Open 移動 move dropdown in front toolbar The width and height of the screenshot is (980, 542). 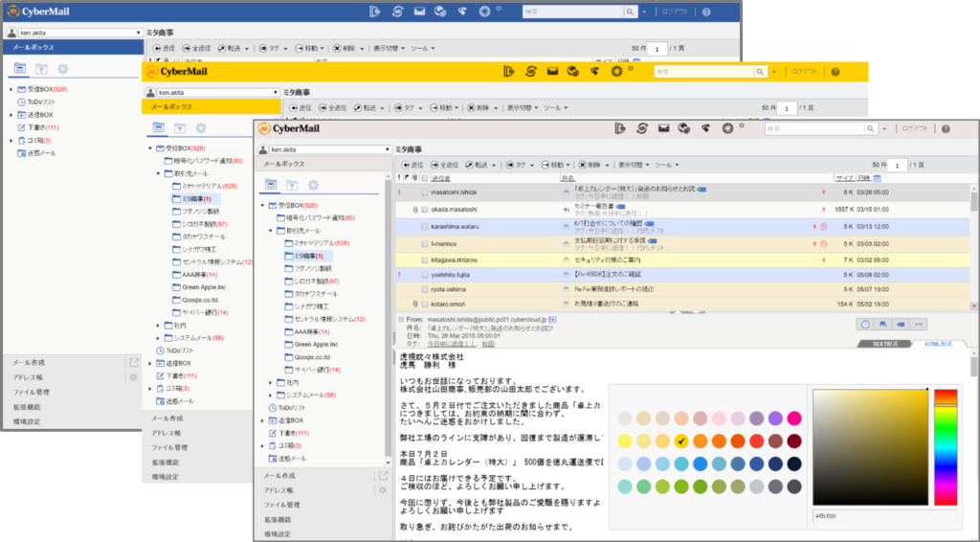(568, 166)
